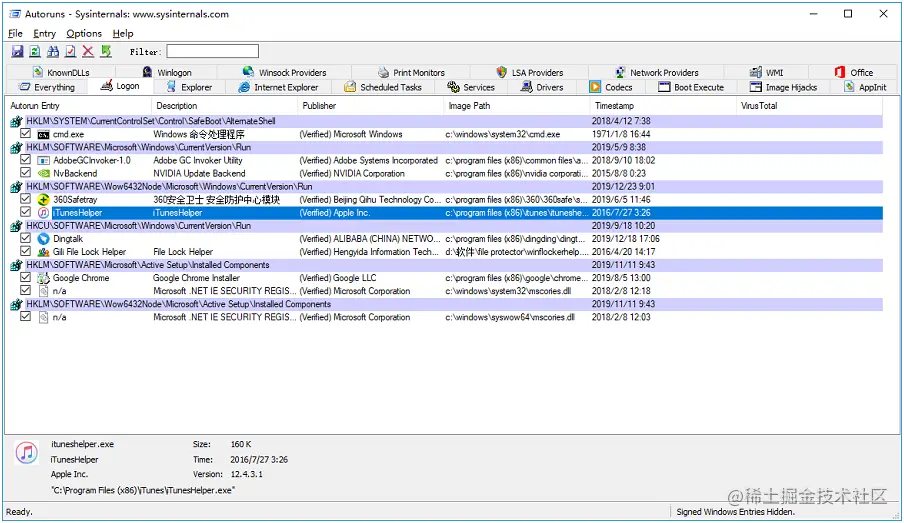The image size is (904, 523).
Task: Switch to the Scheduled Tasks tab
Action: click(x=383, y=87)
